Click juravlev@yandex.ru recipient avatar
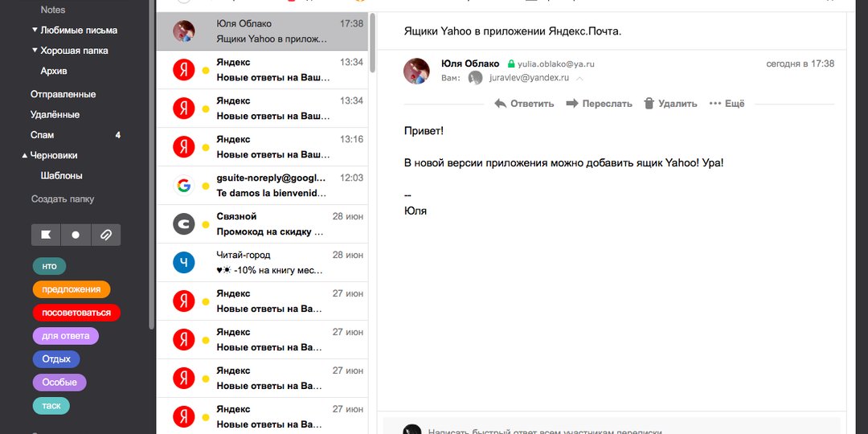Image resolution: width=868 pixels, height=434 pixels. (475, 78)
